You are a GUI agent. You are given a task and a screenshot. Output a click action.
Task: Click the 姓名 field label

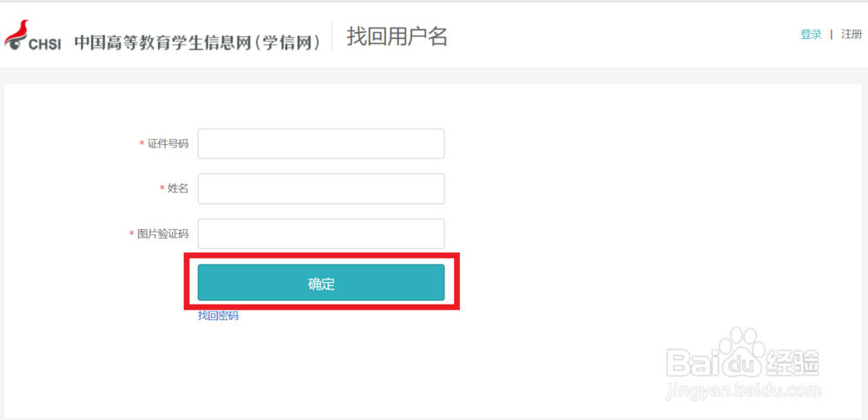coord(178,188)
